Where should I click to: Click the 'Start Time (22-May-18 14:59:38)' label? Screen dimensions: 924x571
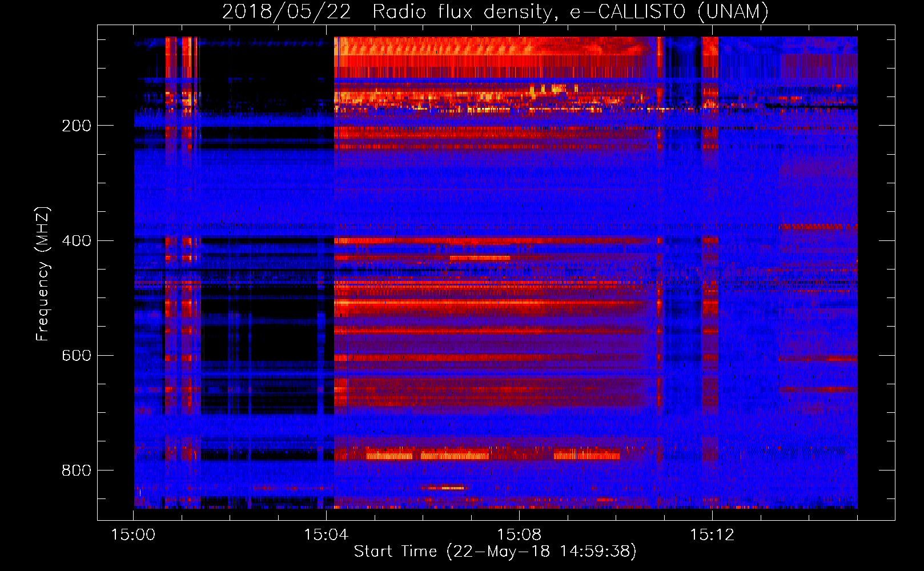[x=495, y=552]
